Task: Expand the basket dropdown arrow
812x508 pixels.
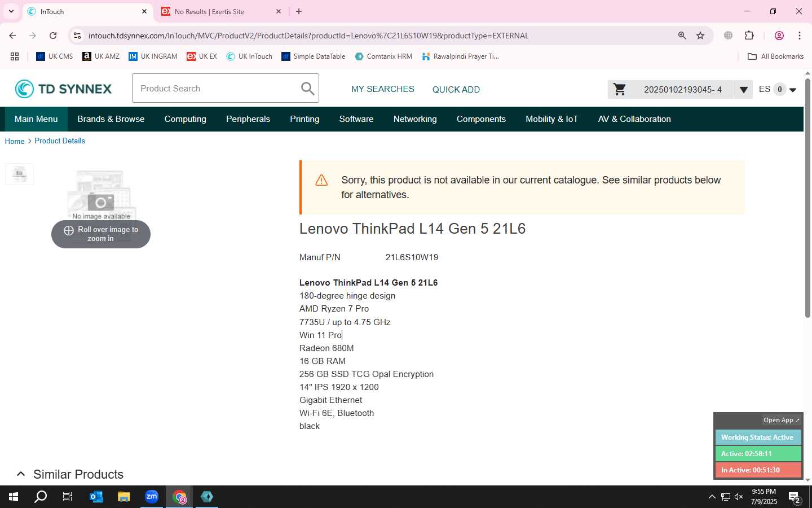Action: point(744,90)
